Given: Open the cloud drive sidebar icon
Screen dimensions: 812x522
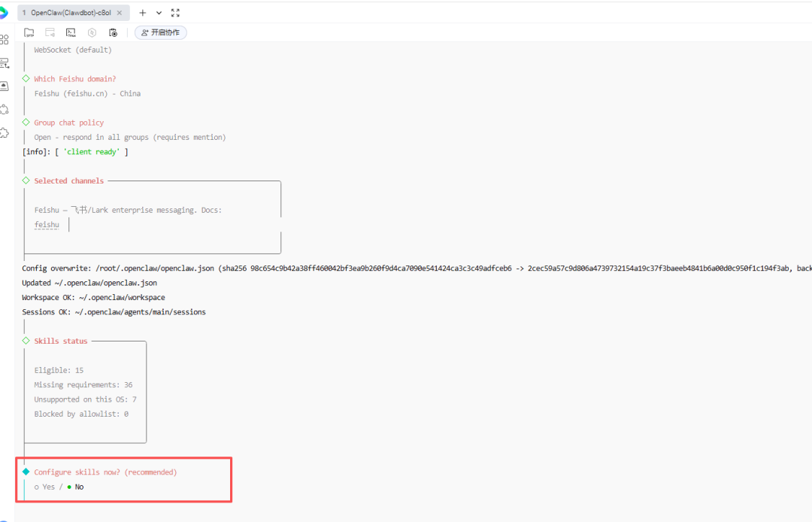Looking at the screenshot, I should tap(5, 86).
